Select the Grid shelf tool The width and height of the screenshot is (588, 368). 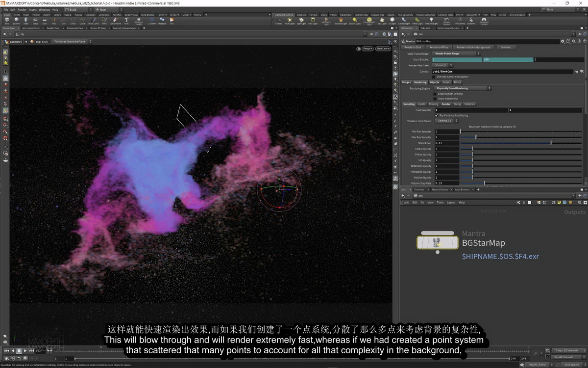[x=45, y=21]
